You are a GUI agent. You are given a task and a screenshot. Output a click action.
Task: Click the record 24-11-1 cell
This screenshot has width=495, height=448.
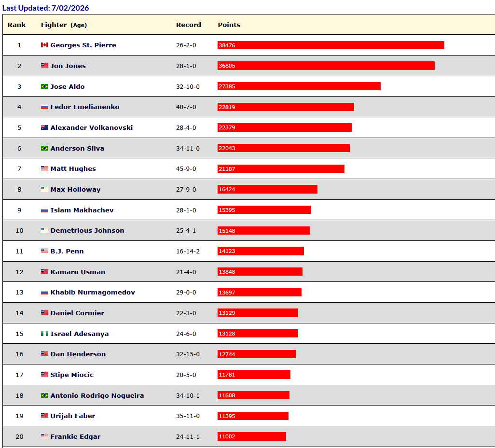[188, 436]
